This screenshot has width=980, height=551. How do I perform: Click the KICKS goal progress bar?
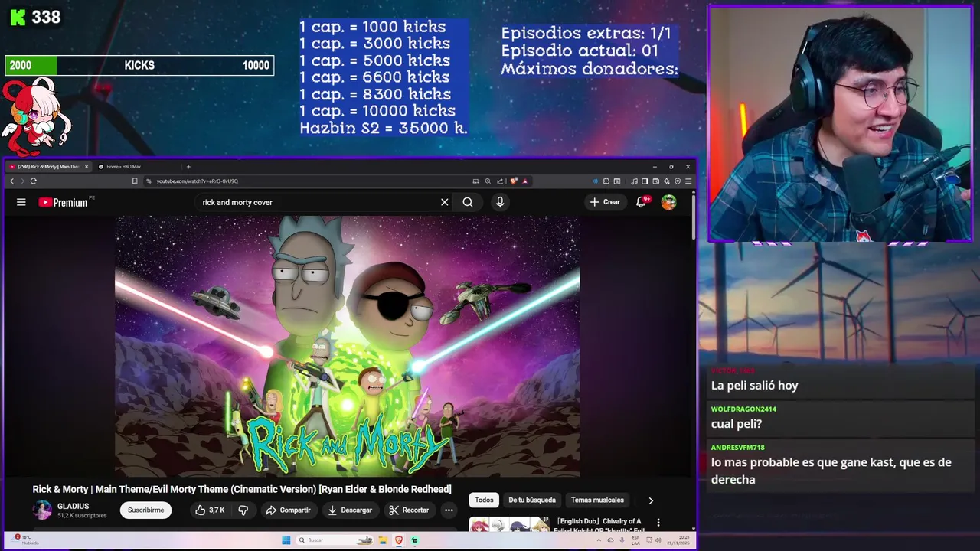(x=139, y=65)
